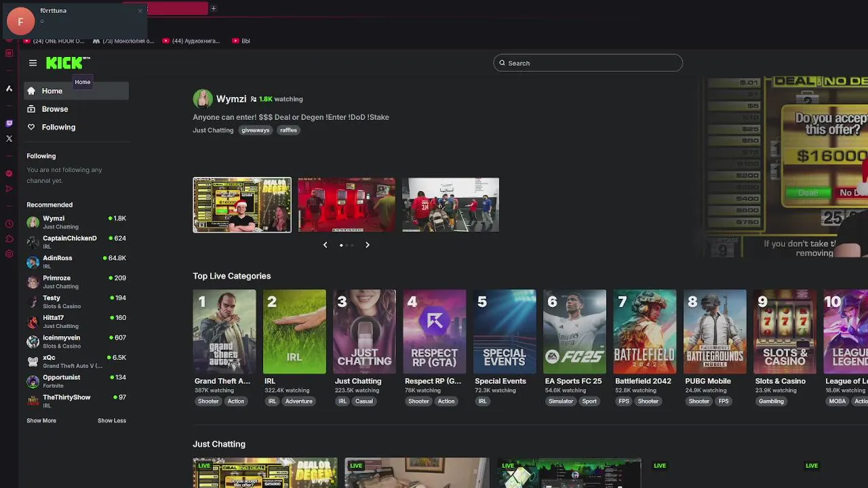The width and height of the screenshot is (868, 488).
Task: Open browser history clock icon
Action: [9, 224]
